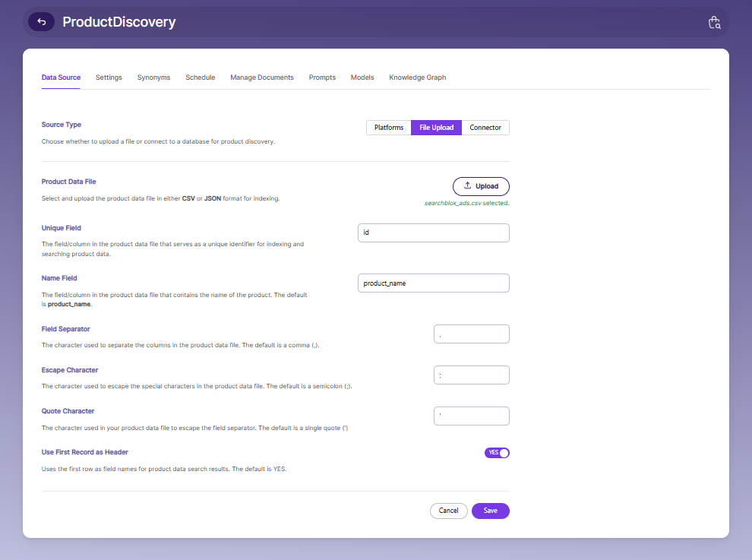Click the ProductDiscovery title

pos(119,22)
